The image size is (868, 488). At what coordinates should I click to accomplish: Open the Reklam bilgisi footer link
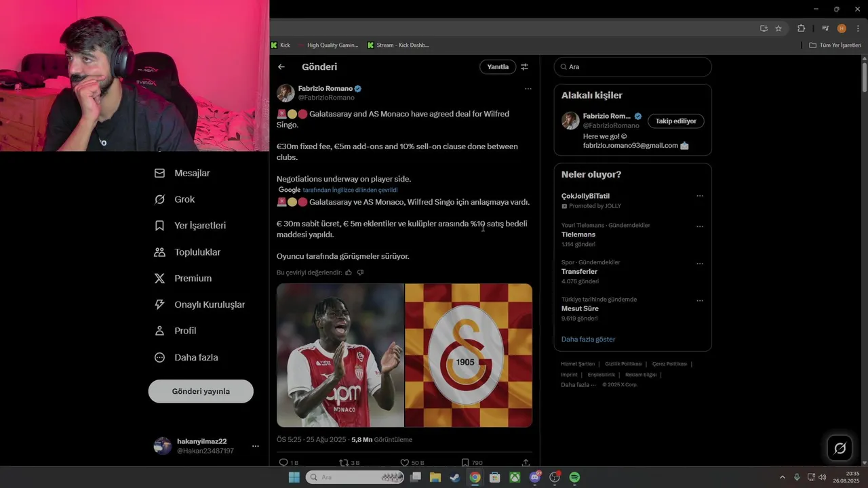(x=641, y=374)
